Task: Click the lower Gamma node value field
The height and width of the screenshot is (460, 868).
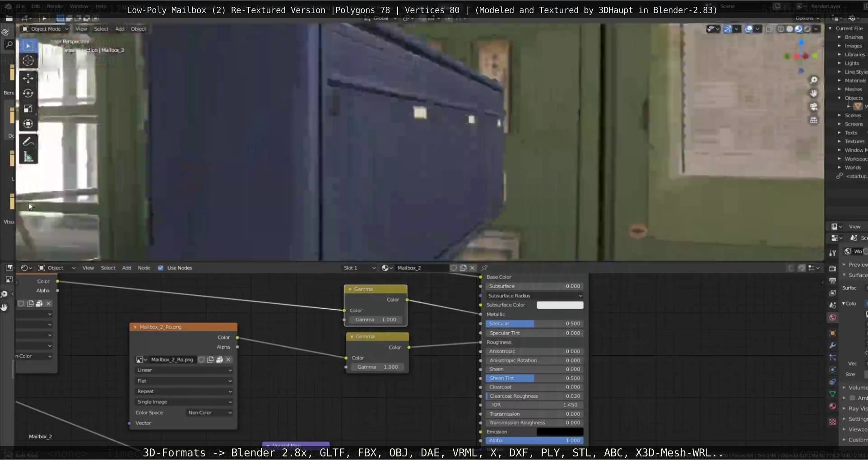Action: pyautogui.click(x=377, y=367)
